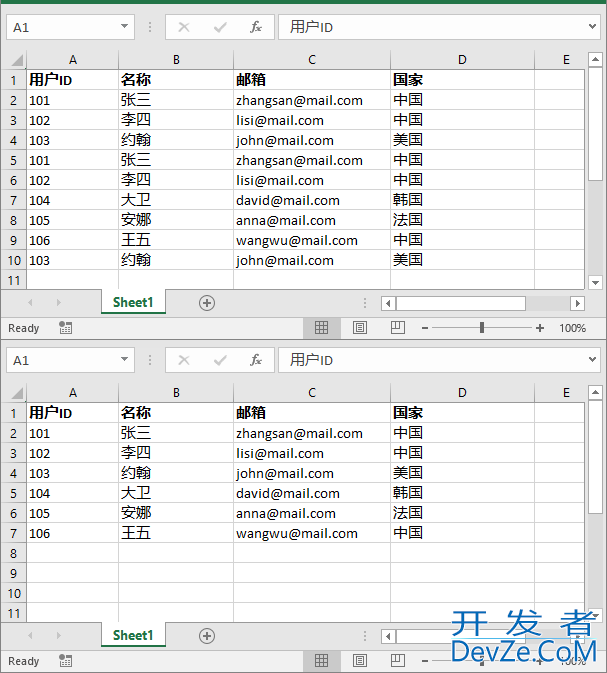Click 大卫 cell in bottom sheet
This screenshot has height=673, width=607.
point(176,494)
